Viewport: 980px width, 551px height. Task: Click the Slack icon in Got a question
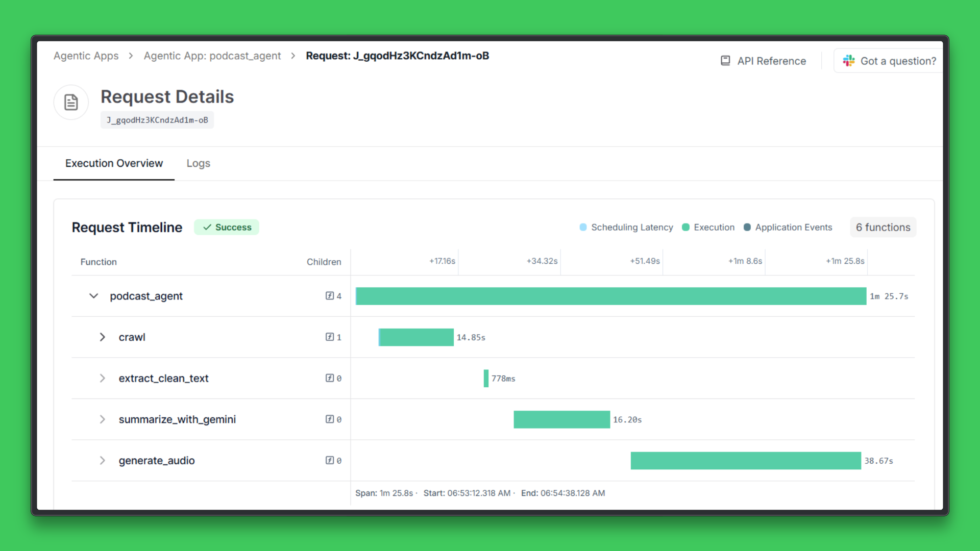point(848,61)
